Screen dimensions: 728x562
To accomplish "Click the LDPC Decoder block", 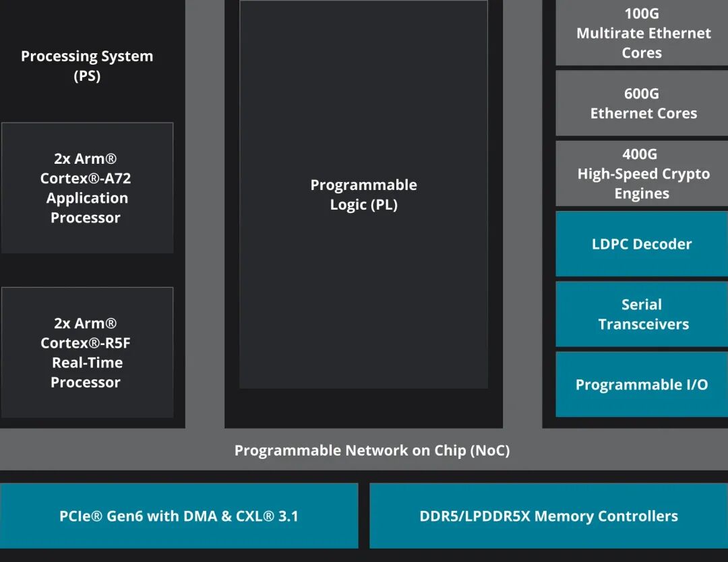I will [x=642, y=244].
